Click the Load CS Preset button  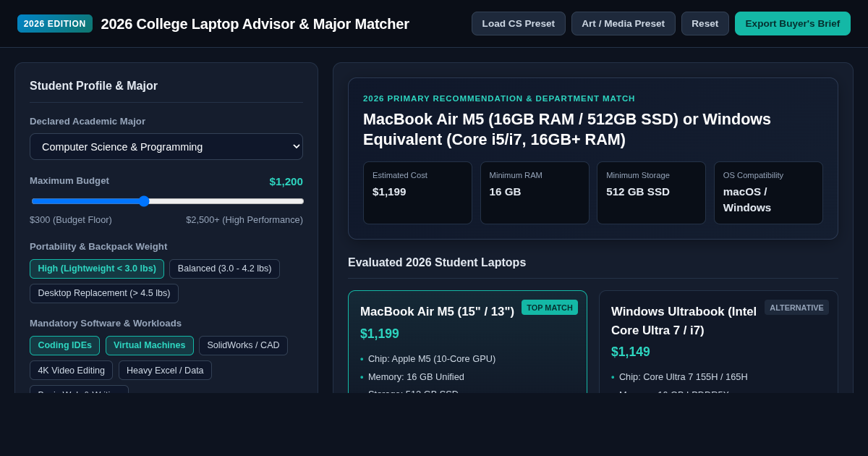(x=519, y=23)
